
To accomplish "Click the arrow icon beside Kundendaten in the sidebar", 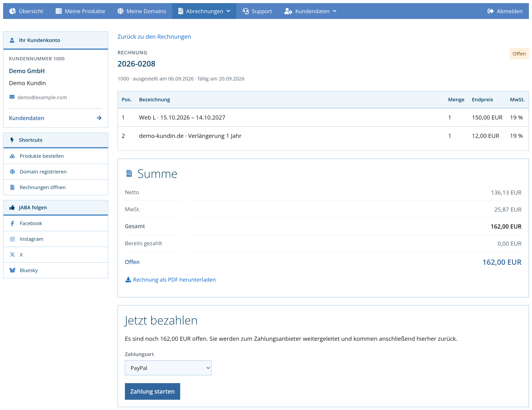I will tap(99, 118).
